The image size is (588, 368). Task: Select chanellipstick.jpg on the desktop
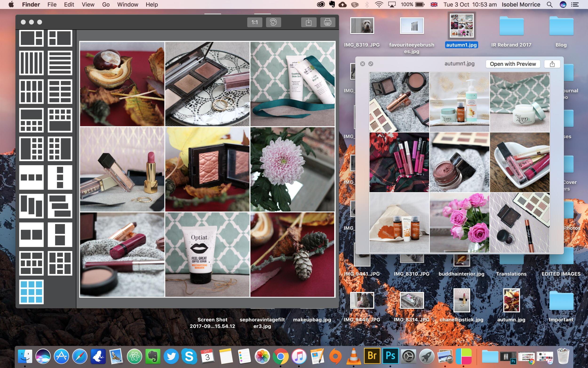point(461,305)
